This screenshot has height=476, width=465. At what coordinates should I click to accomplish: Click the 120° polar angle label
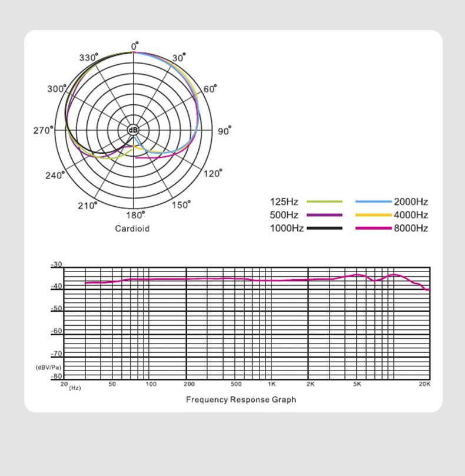(x=212, y=173)
